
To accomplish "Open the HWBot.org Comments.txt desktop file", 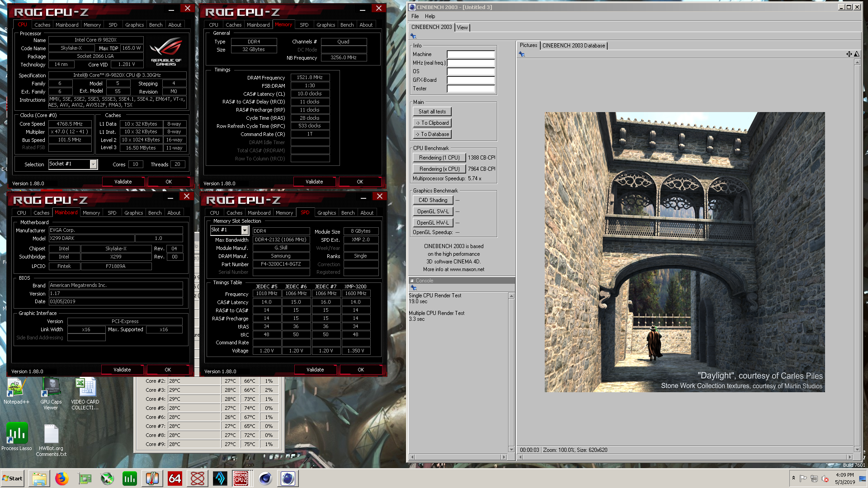I will [51, 440].
